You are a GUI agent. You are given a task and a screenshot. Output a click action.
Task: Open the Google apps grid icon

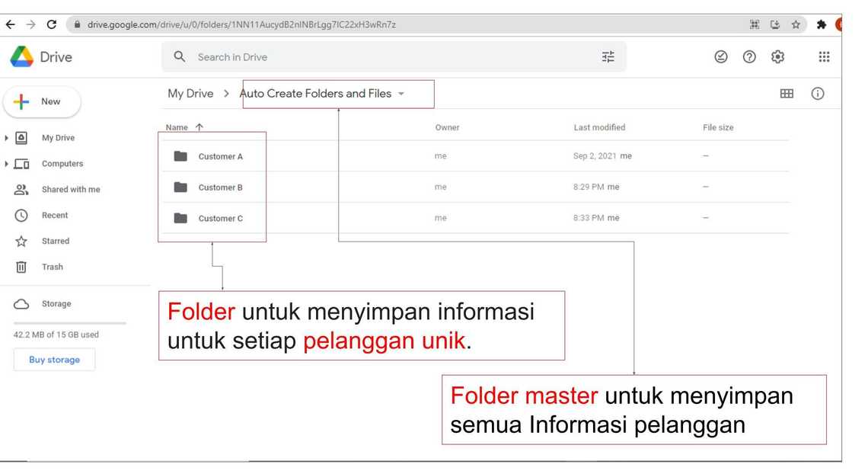click(x=823, y=57)
